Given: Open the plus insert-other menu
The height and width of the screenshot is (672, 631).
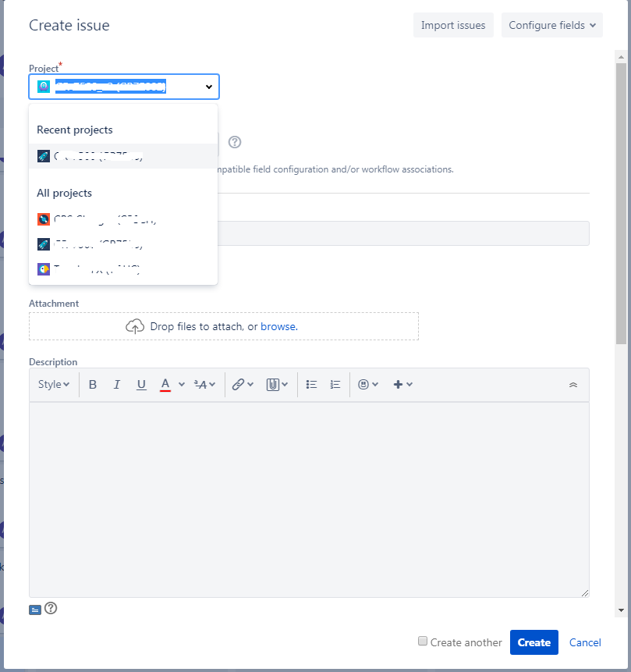Looking at the screenshot, I should click(x=402, y=385).
